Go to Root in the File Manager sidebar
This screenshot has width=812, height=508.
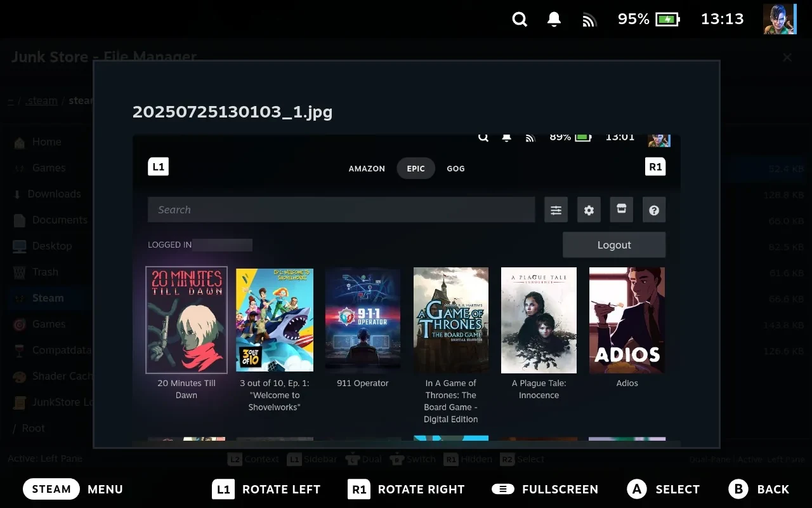pos(29,429)
